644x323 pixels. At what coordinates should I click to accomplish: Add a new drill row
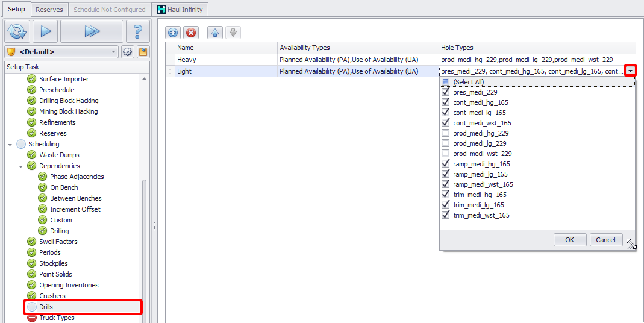[x=173, y=33]
